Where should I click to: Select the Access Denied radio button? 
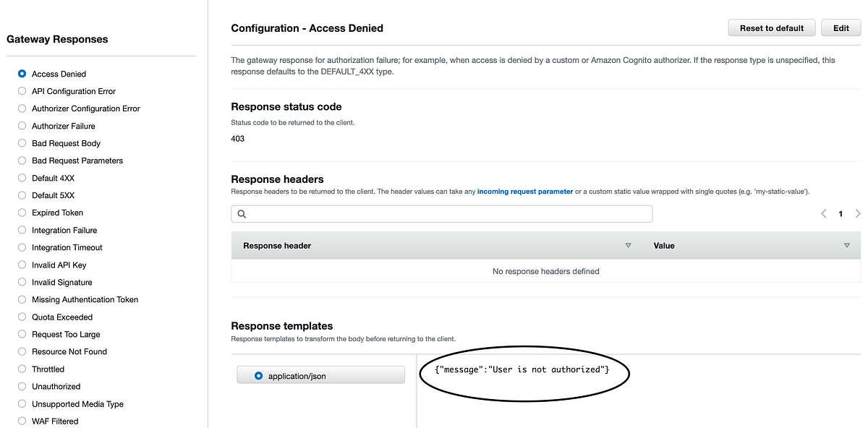[x=22, y=74]
